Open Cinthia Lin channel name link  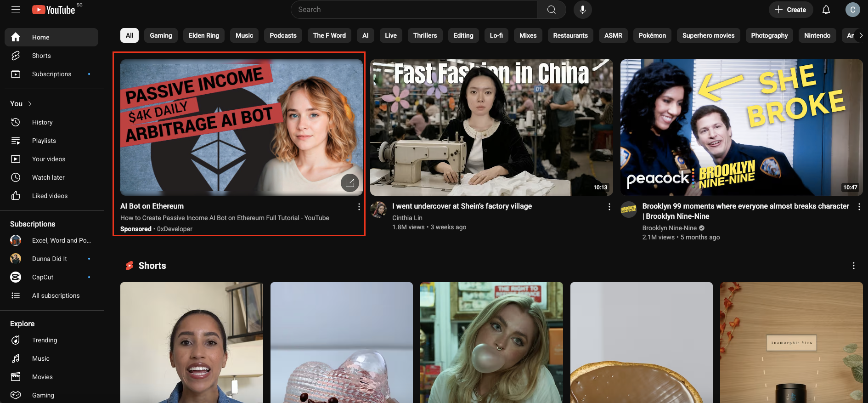(407, 218)
